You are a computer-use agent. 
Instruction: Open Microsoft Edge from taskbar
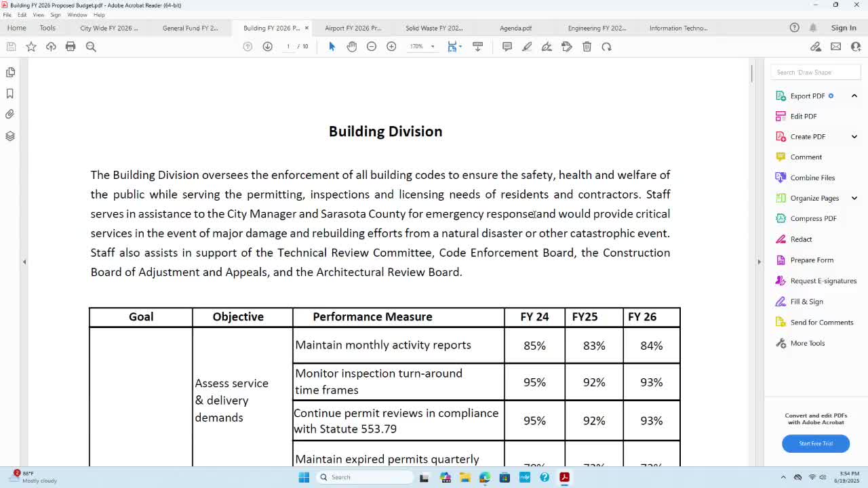point(485,477)
